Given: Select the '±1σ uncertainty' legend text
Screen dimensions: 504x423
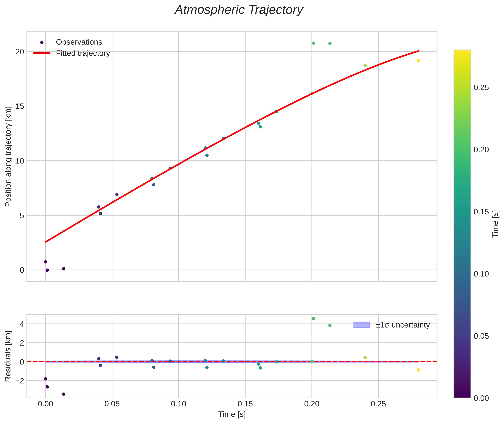Looking at the screenshot, I should coord(403,325).
